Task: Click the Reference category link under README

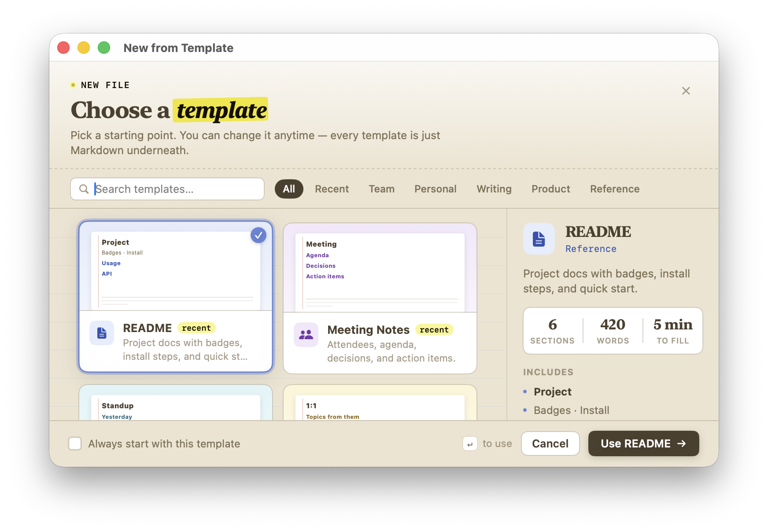Action: click(591, 249)
